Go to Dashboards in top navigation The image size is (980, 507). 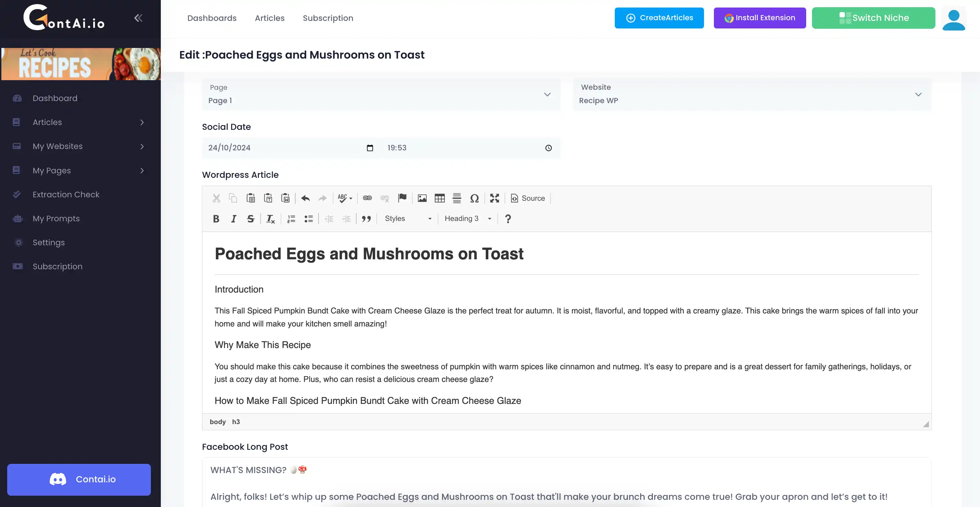pyautogui.click(x=212, y=18)
